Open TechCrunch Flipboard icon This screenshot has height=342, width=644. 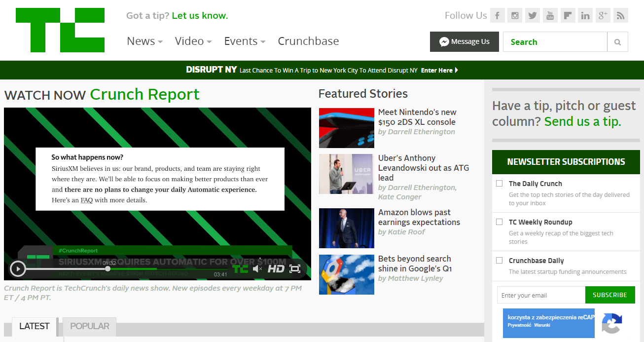point(568,15)
